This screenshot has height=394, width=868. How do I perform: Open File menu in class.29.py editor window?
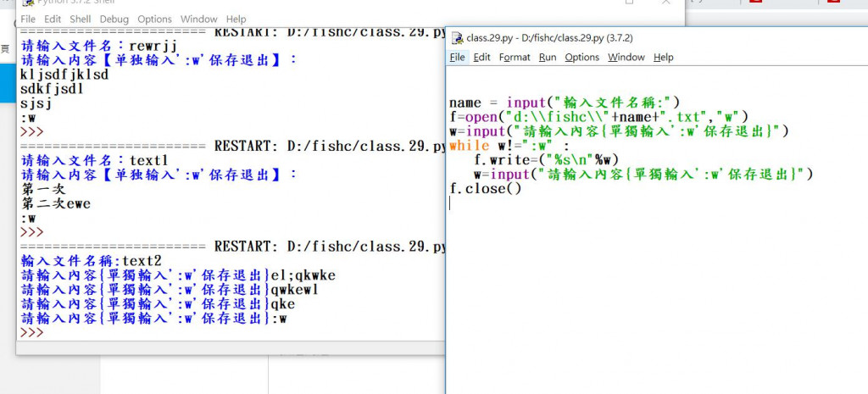(x=457, y=57)
